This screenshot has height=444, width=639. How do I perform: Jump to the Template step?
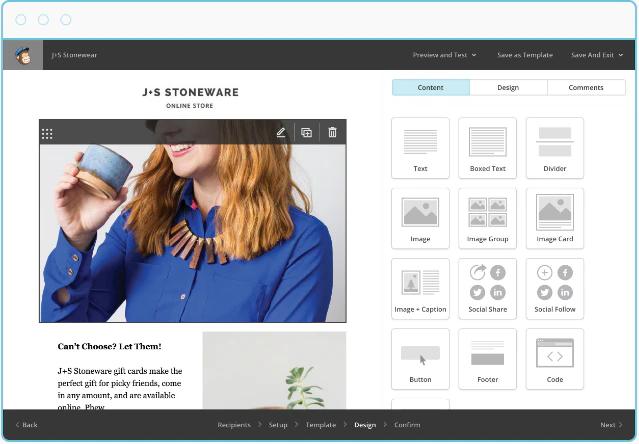pyautogui.click(x=321, y=425)
